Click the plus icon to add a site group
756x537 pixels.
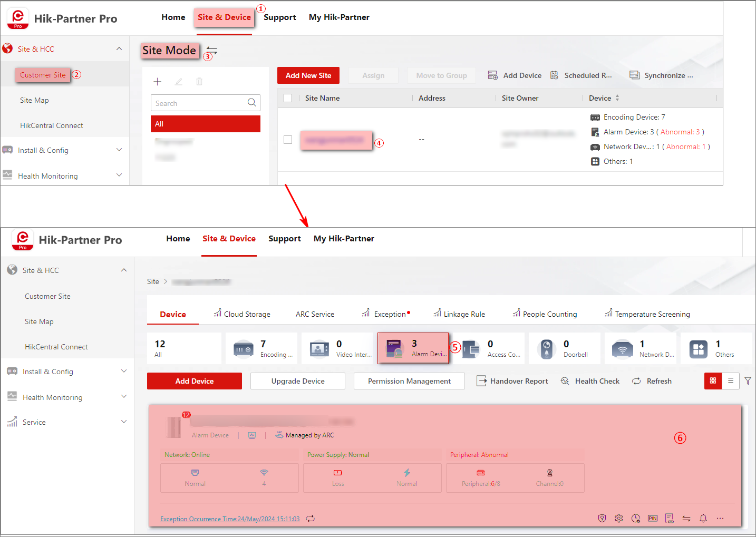point(157,82)
